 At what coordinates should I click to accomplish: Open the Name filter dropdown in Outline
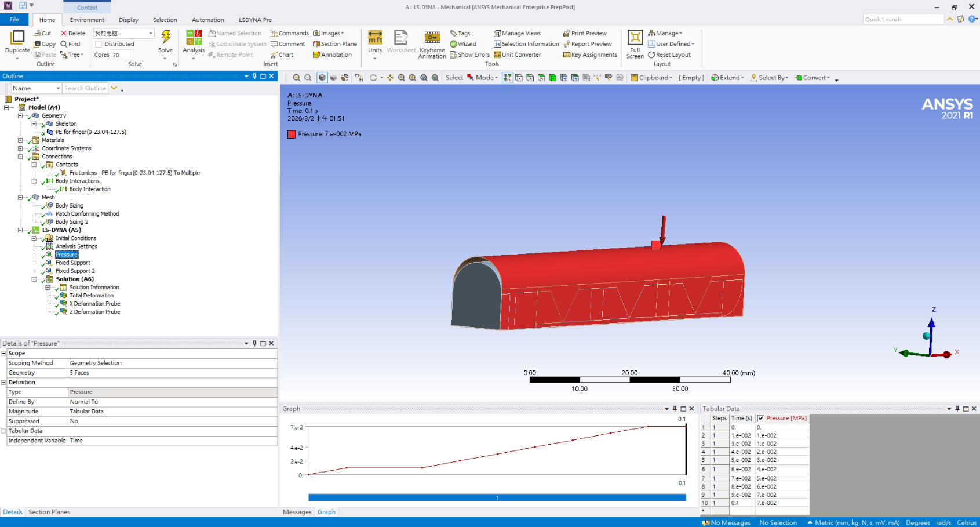[58, 89]
